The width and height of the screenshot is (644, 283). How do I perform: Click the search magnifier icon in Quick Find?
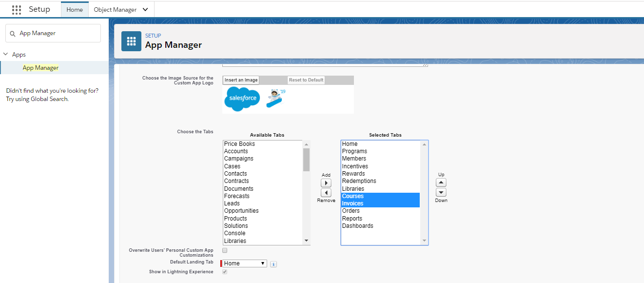pos(13,33)
